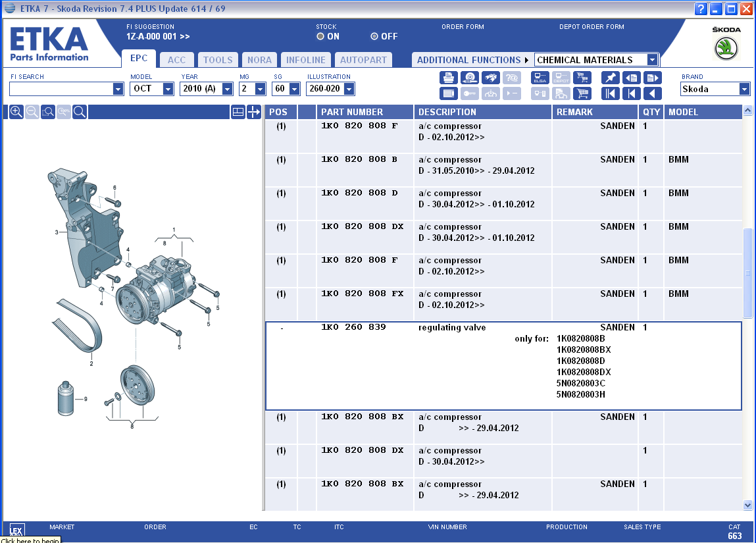Click the plain magnifier icon

[x=80, y=112]
